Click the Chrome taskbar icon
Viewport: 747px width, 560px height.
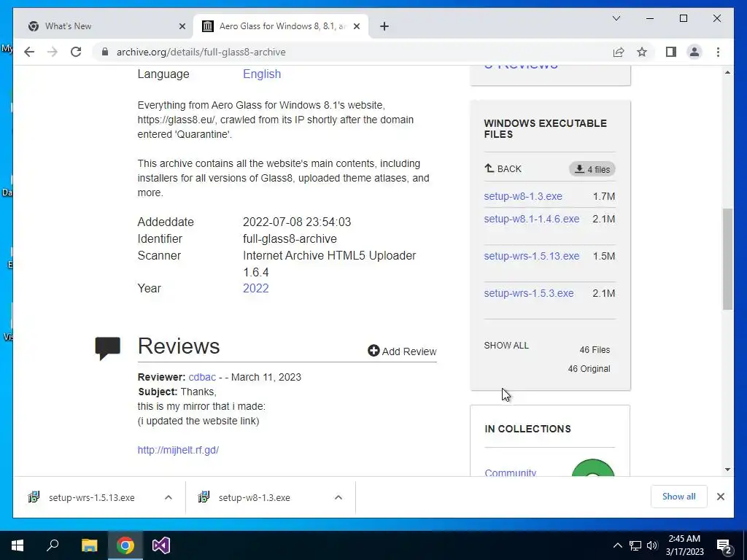125,545
